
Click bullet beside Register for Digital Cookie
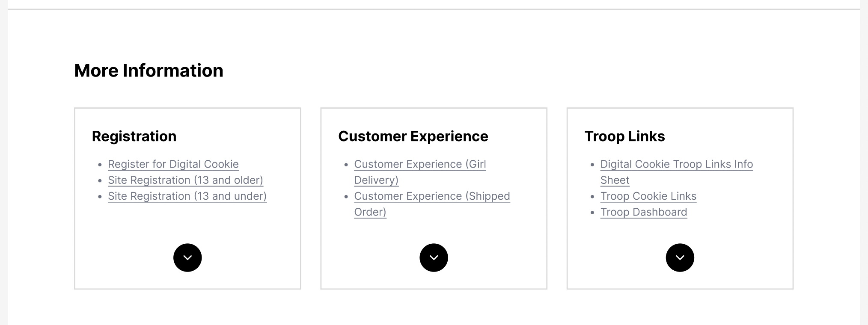click(x=100, y=165)
